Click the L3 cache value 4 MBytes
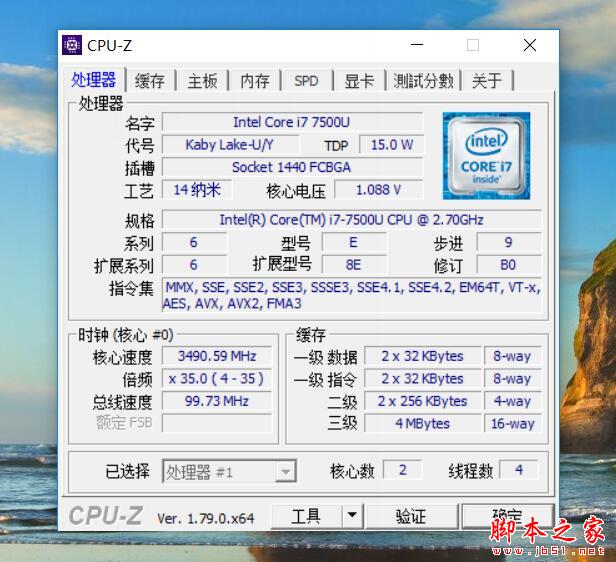Screen dimensions: 616x562 pyautogui.click(x=423, y=424)
